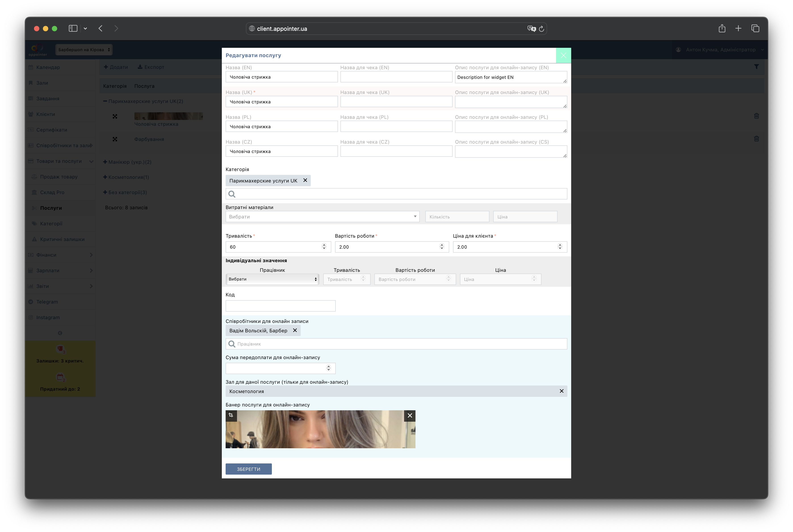Remove Вадім Вольскій employee tag
The width and height of the screenshot is (793, 532).
[295, 330]
